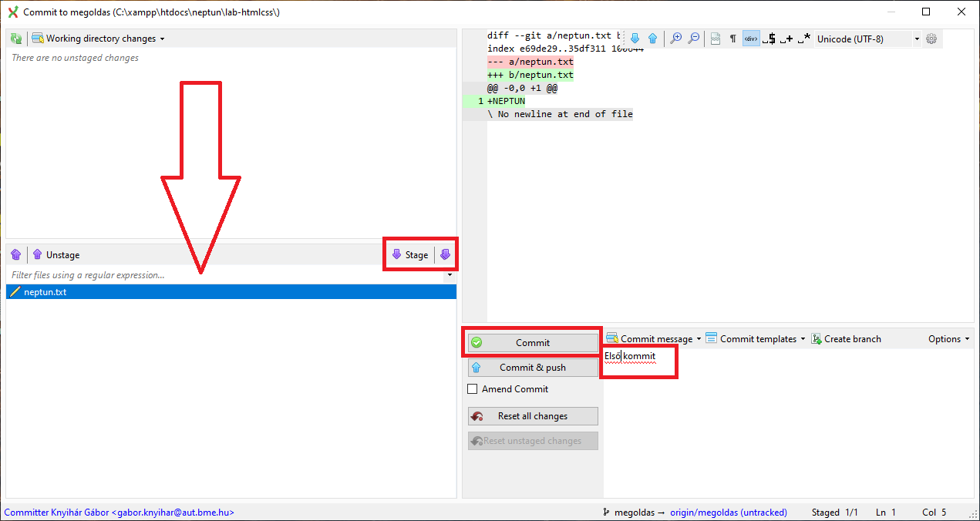Jump to previous change in diff

(653, 39)
